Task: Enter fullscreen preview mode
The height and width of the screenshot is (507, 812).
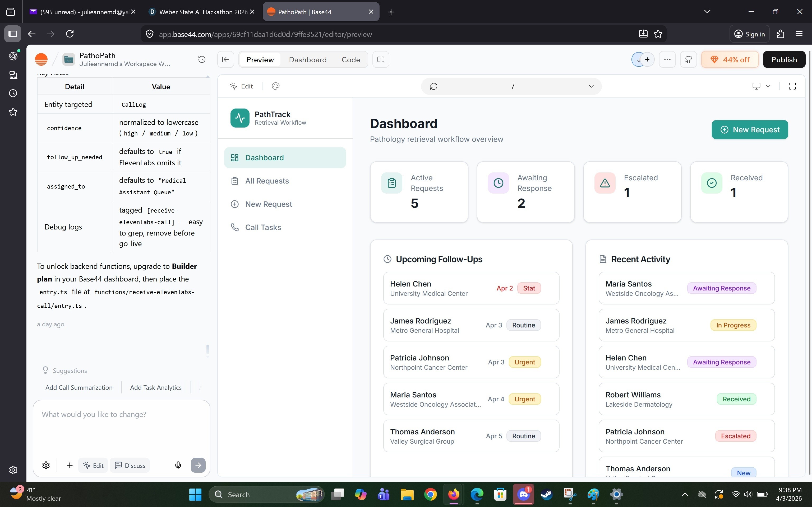Action: tap(792, 86)
